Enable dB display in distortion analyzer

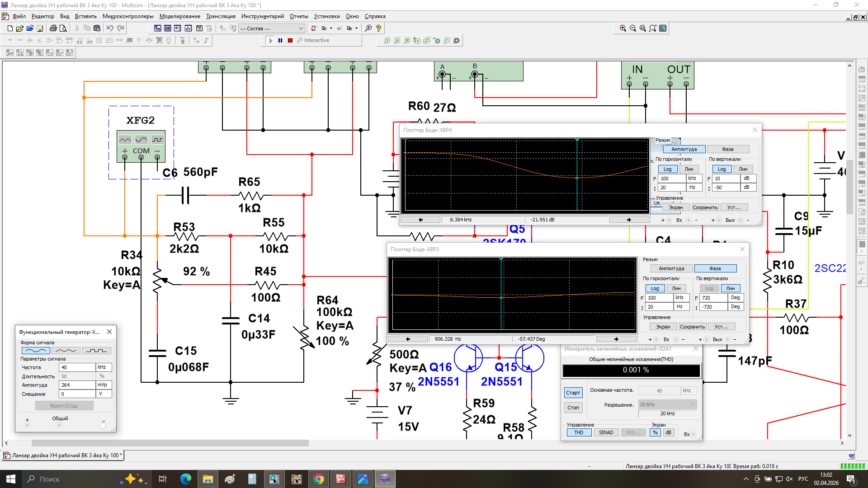pyautogui.click(x=668, y=432)
